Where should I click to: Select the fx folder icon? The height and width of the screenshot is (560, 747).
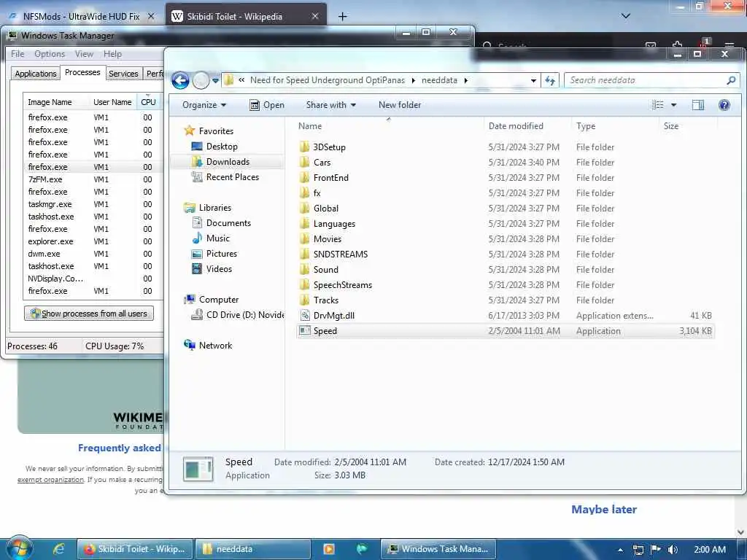[305, 192]
